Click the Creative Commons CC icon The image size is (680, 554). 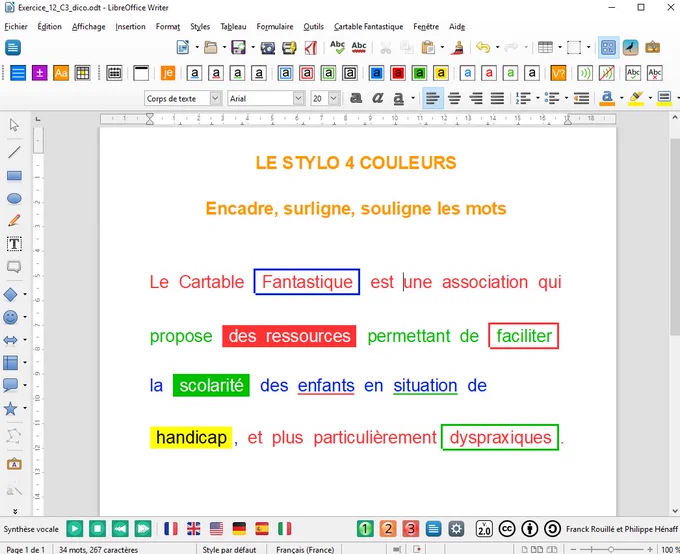(507, 528)
